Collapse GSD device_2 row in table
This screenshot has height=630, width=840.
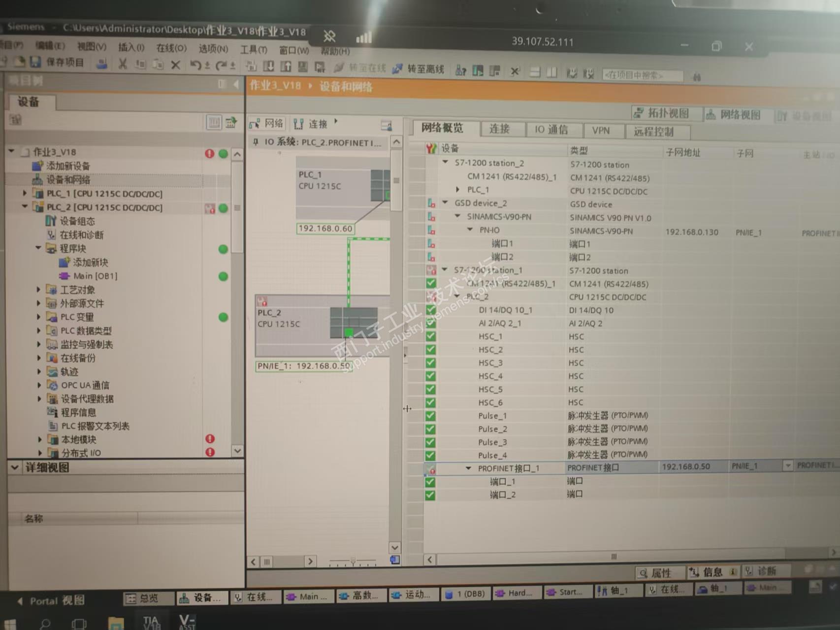(x=445, y=202)
